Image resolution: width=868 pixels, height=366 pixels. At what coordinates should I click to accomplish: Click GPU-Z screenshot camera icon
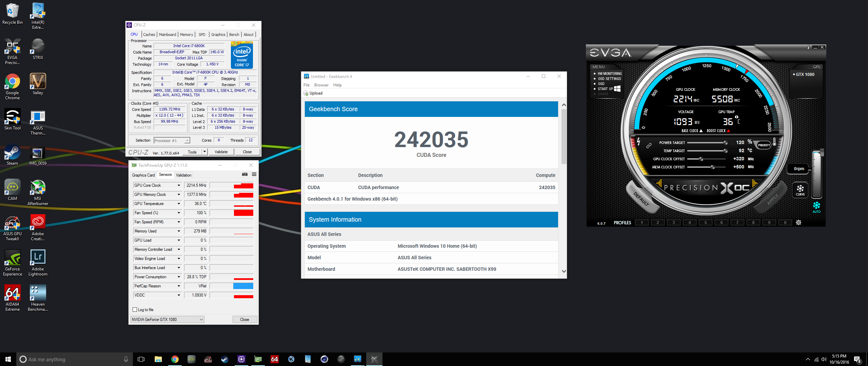pos(245,175)
